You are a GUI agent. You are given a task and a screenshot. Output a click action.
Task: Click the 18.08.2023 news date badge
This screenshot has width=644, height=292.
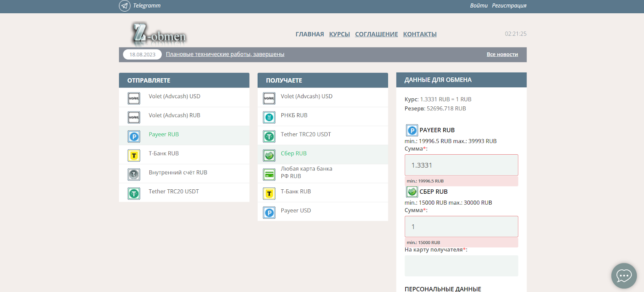(142, 54)
